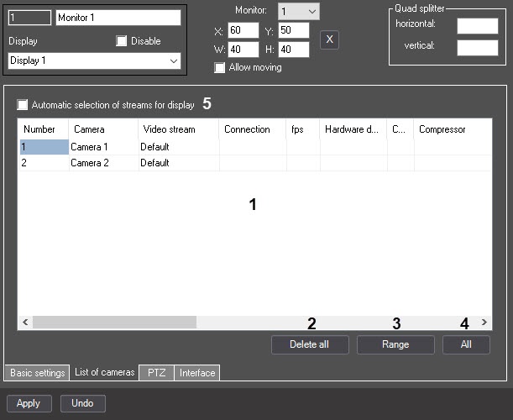
Task: Click the left arrow of horizontal scrollbar
Action: point(25,322)
